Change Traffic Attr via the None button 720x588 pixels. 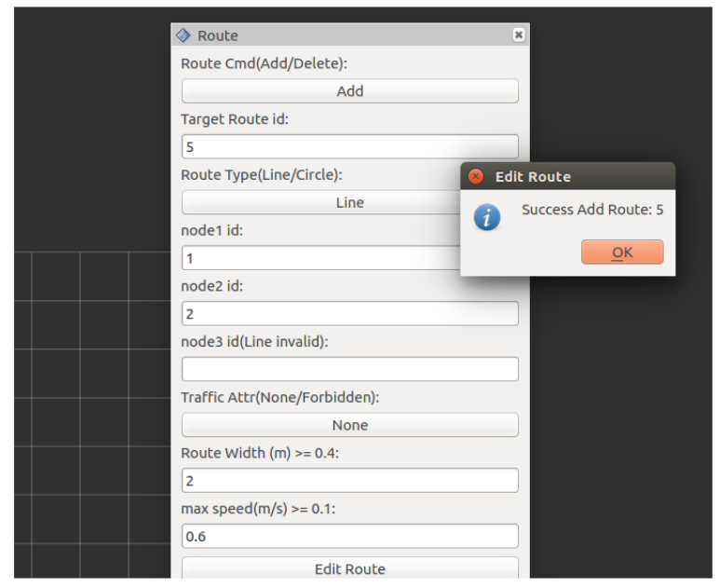349,425
